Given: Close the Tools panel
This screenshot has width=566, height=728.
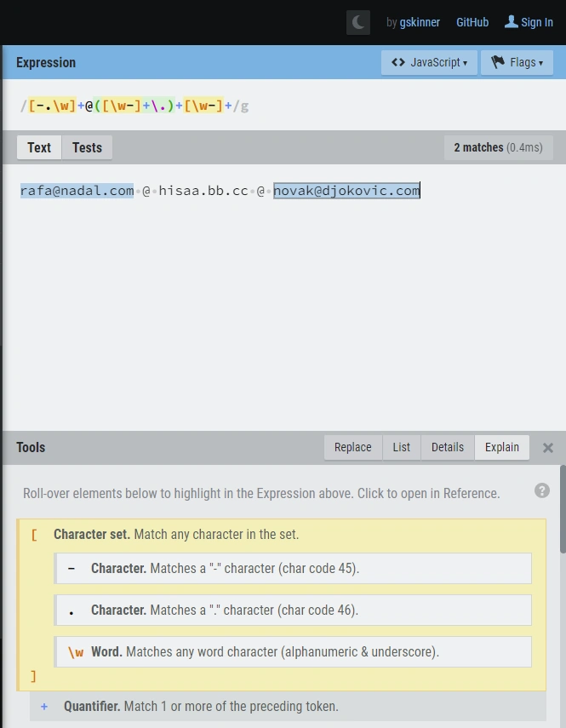Looking at the screenshot, I should (548, 448).
